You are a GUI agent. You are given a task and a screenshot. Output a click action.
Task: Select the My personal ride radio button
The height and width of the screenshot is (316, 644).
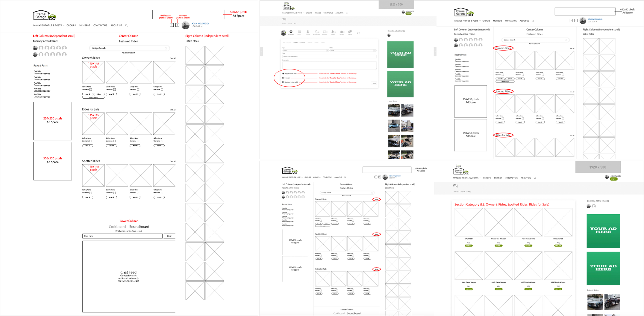(283, 74)
